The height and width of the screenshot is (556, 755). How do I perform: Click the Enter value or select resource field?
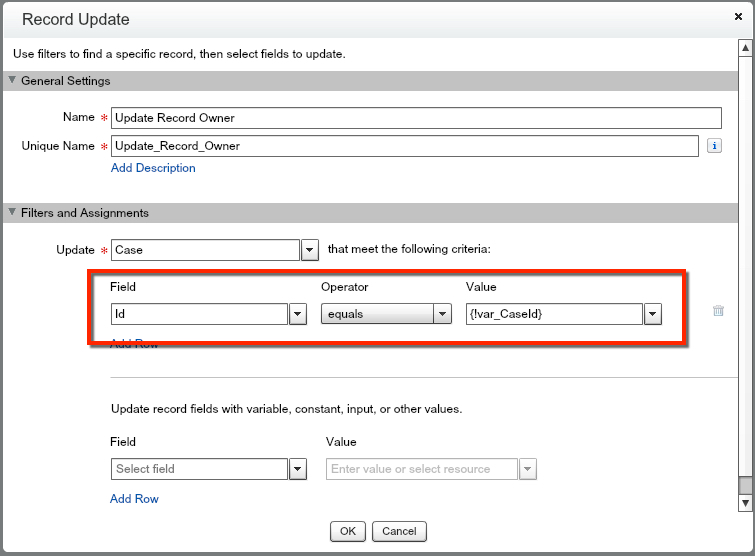tap(421, 469)
